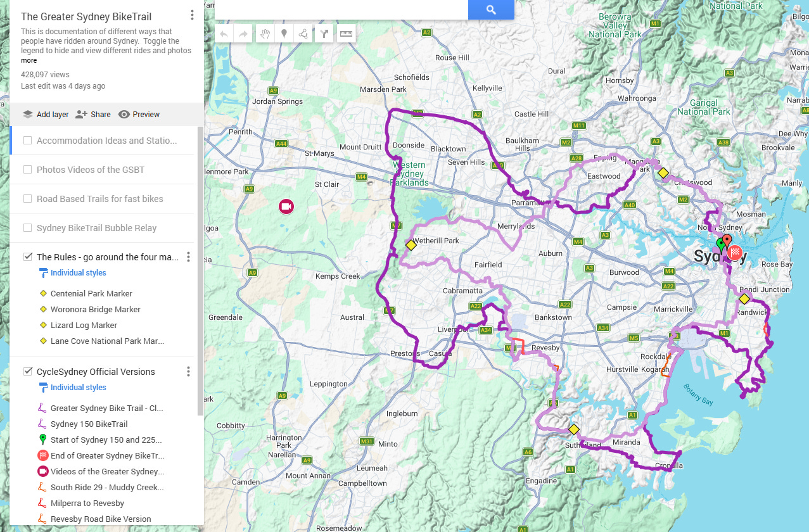
Task: Uncheck The Rules layer checkbox
Action: click(28, 257)
